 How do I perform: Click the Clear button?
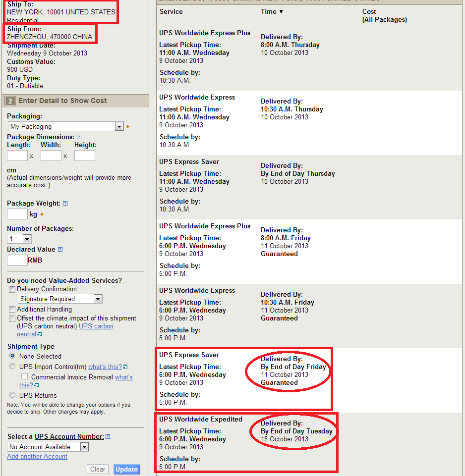click(x=98, y=470)
